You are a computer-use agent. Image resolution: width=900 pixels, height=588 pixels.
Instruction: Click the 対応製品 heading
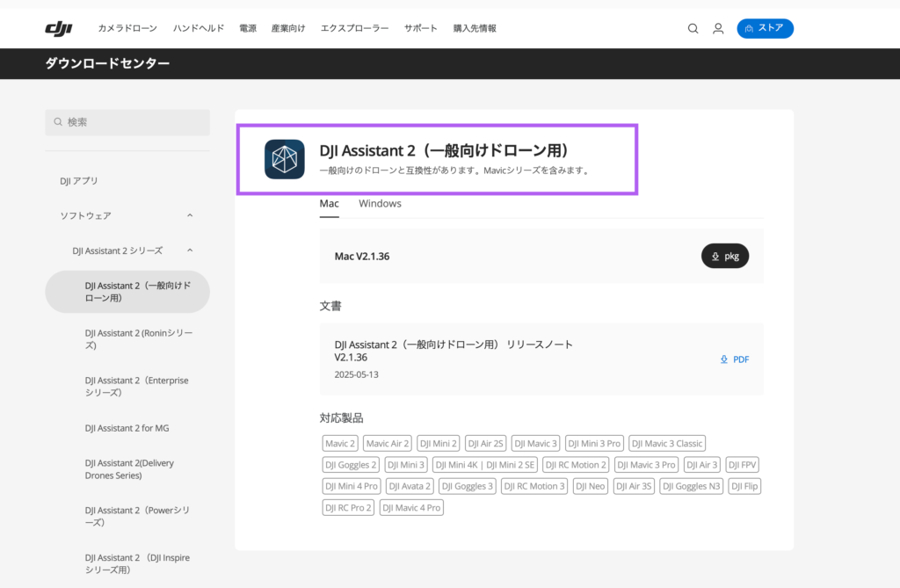[342, 418]
